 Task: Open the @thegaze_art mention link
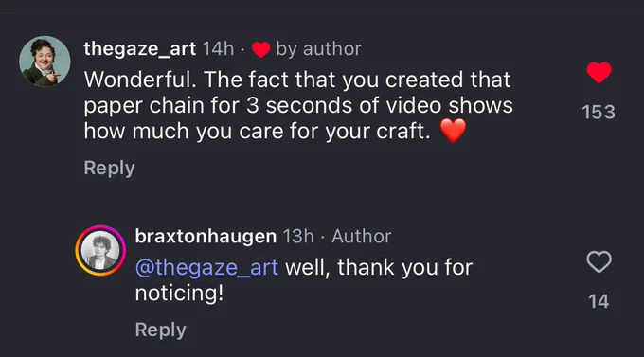(206, 268)
